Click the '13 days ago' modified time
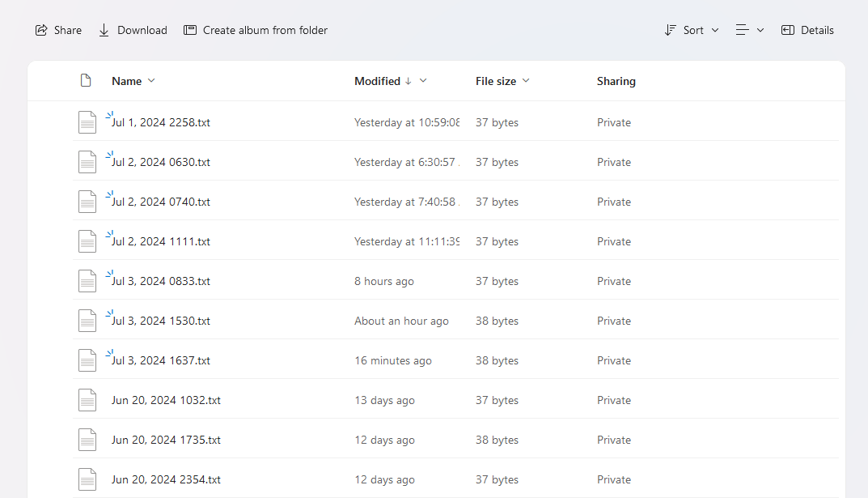The width and height of the screenshot is (868, 498). point(385,401)
